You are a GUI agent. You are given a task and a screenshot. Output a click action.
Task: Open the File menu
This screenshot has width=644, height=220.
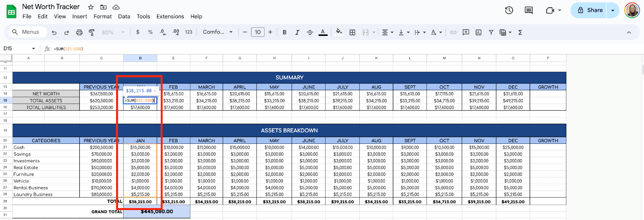point(27,17)
